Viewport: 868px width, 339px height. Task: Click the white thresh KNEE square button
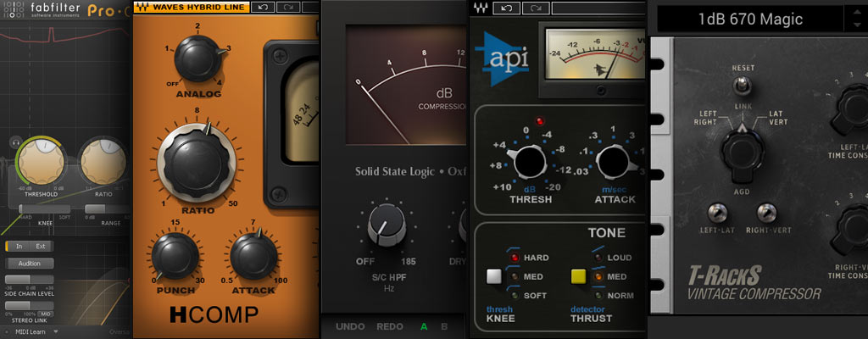[x=494, y=276]
